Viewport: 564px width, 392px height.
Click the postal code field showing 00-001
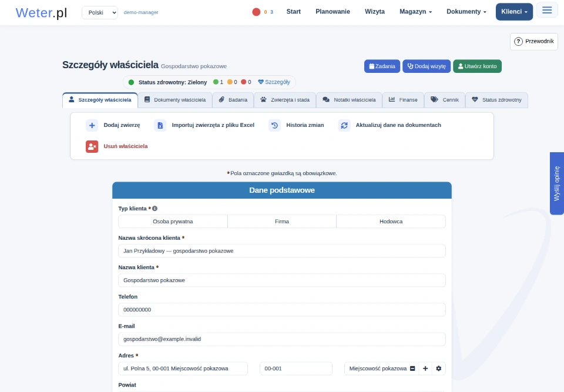click(x=296, y=368)
